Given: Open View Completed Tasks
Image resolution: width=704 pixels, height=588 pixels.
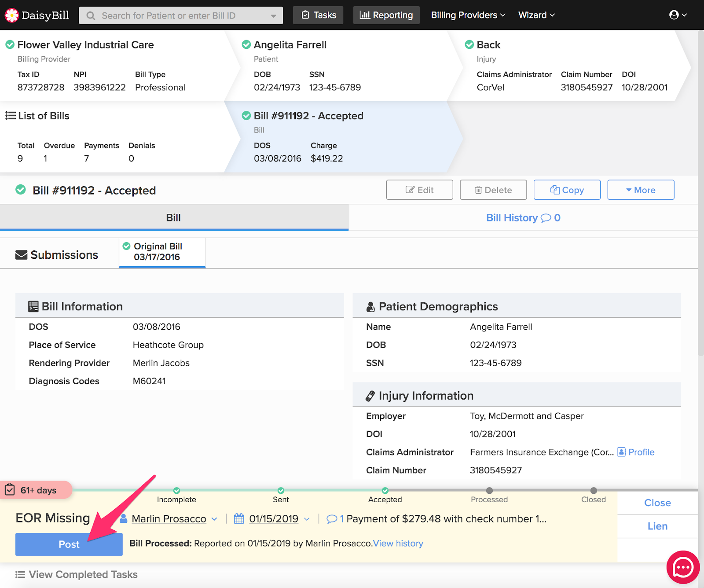Looking at the screenshot, I should [x=77, y=574].
